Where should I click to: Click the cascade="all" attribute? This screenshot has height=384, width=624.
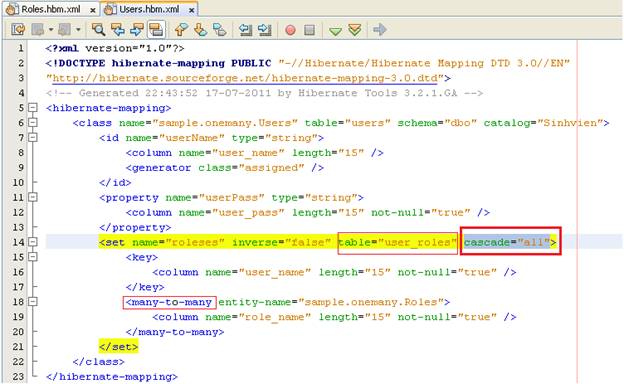tap(507, 242)
